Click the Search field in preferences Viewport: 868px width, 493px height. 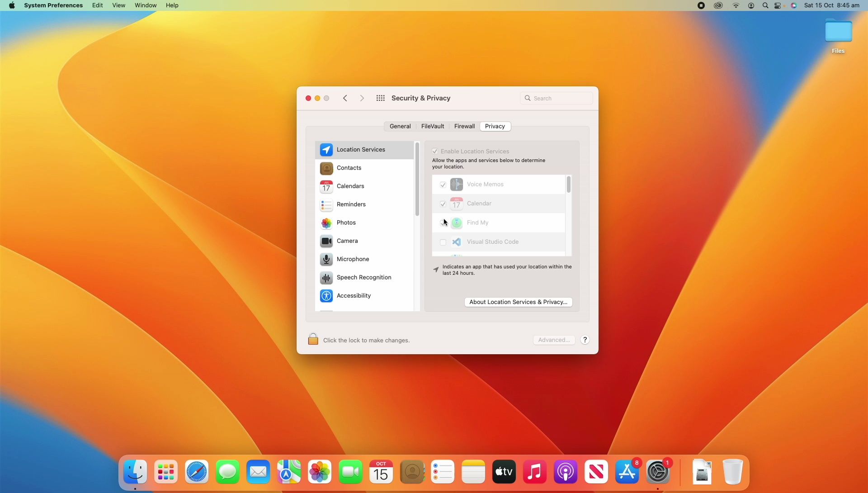click(557, 98)
